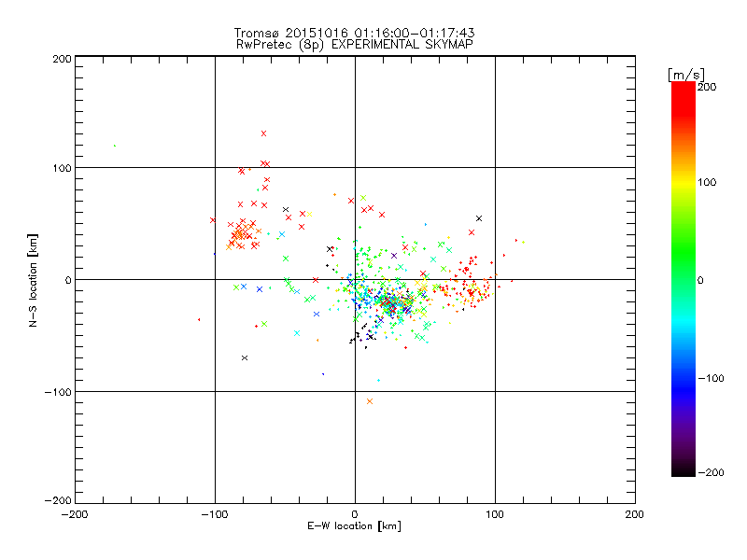Click the x-axis tick label '-200'
Viewport: 747px width, 560px height.
point(75,514)
